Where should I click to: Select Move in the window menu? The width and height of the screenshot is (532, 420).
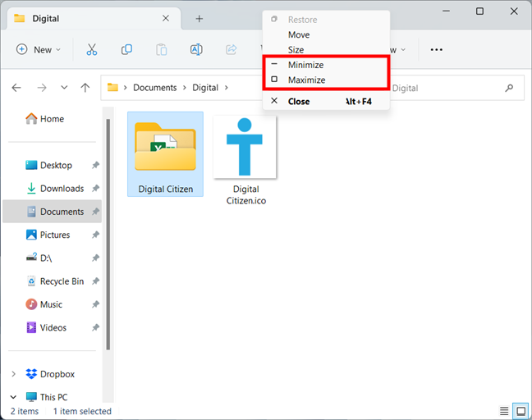click(299, 34)
